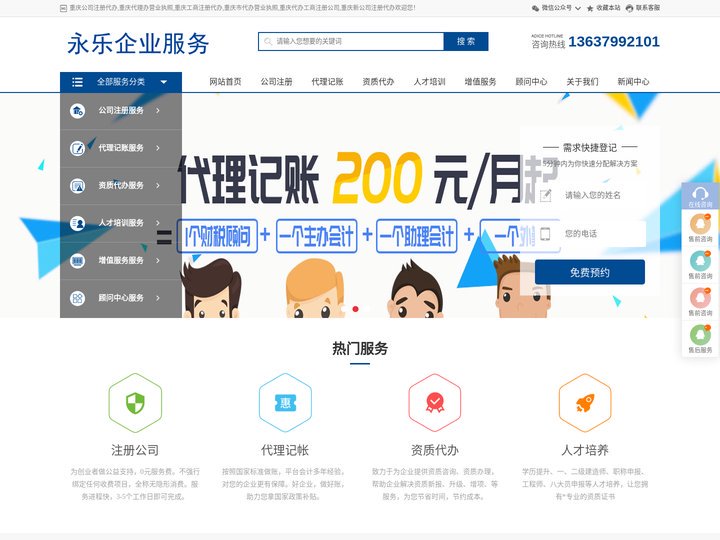Click the 收藏本站 link
Viewport: 720px width, 540px height.
point(608,8)
